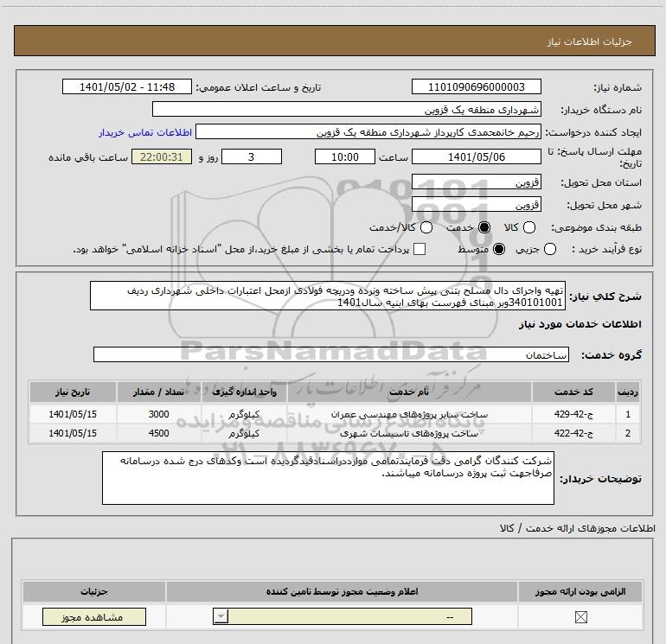The image size is (666, 644).
Task: Click the الزامی بودن ارائه مجوز header
Action: [580, 591]
